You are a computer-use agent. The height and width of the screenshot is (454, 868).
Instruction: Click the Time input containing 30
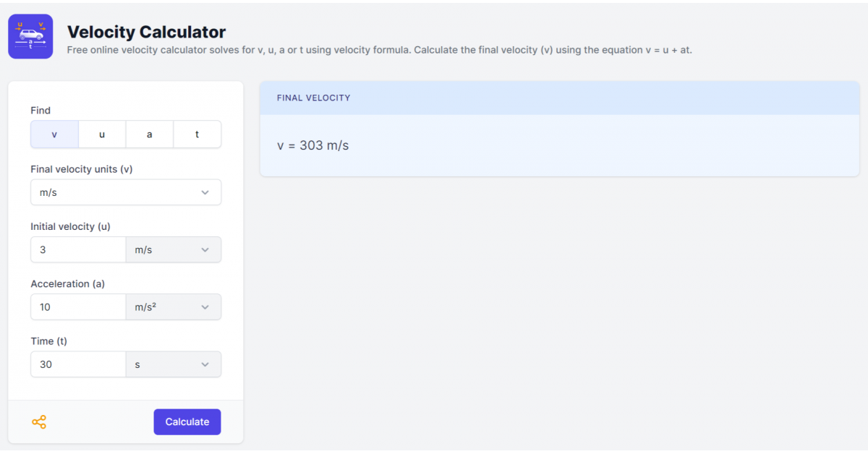click(x=78, y=364)
